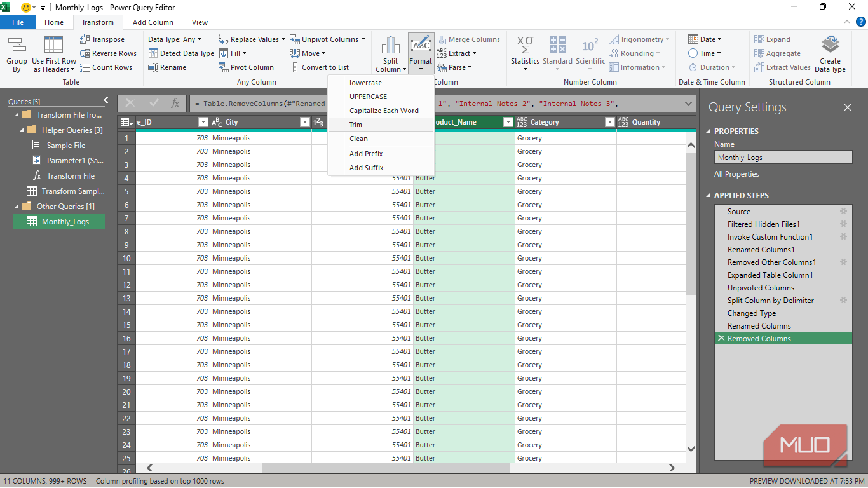This screenshot has height=488, width=868.
Task: Select the Monthly_Logs query
Action: (x=59, y=221)
